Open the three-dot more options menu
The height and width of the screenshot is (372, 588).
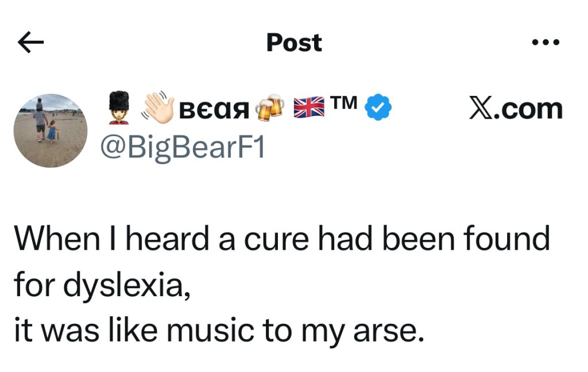(x=545, y=42)
